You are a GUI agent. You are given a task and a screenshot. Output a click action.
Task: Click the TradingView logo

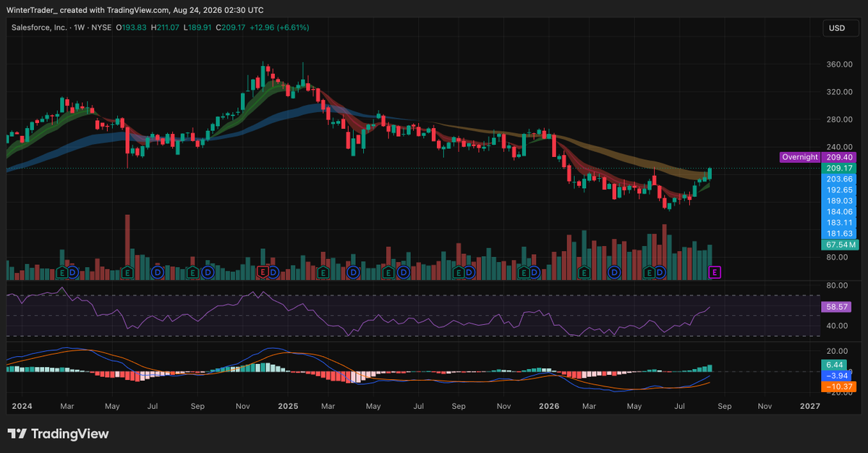[58, 433]
